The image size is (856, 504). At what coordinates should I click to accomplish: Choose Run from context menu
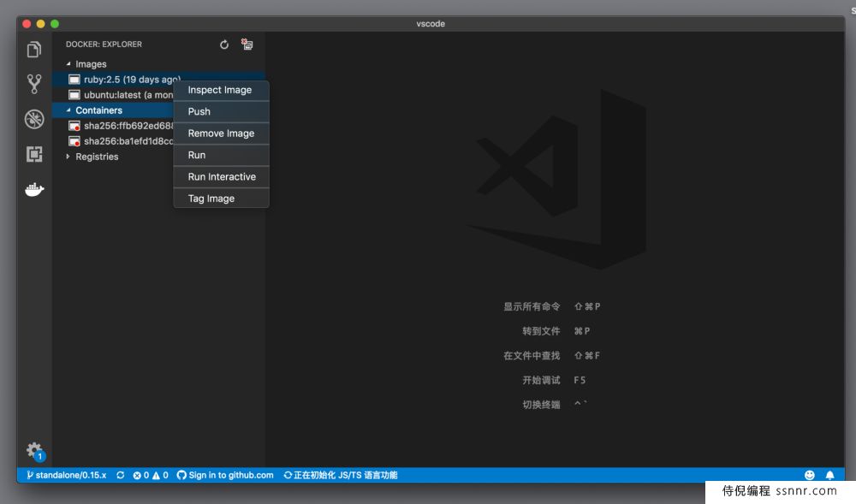221,155
